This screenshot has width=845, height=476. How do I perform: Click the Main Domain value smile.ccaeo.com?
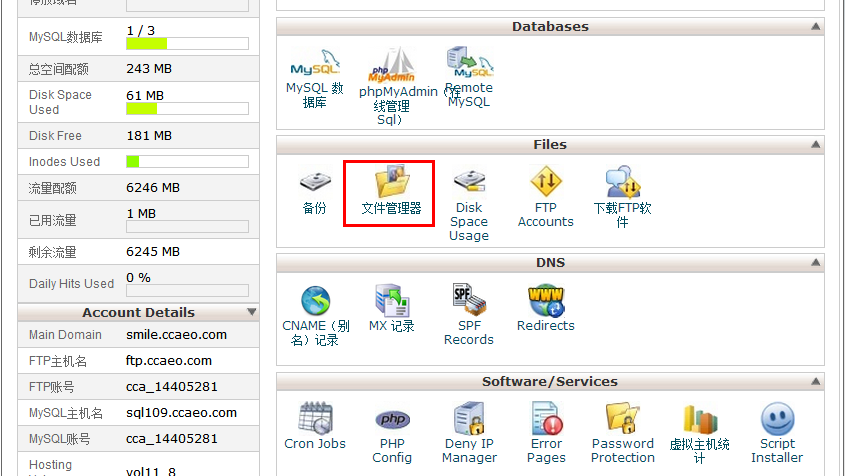pos(176,335)
